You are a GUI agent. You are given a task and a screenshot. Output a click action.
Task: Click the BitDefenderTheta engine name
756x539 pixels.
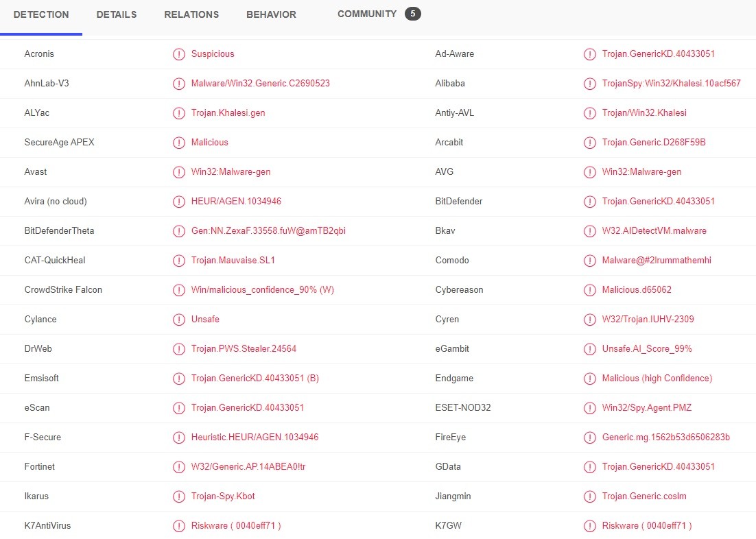tap(59, 230)
